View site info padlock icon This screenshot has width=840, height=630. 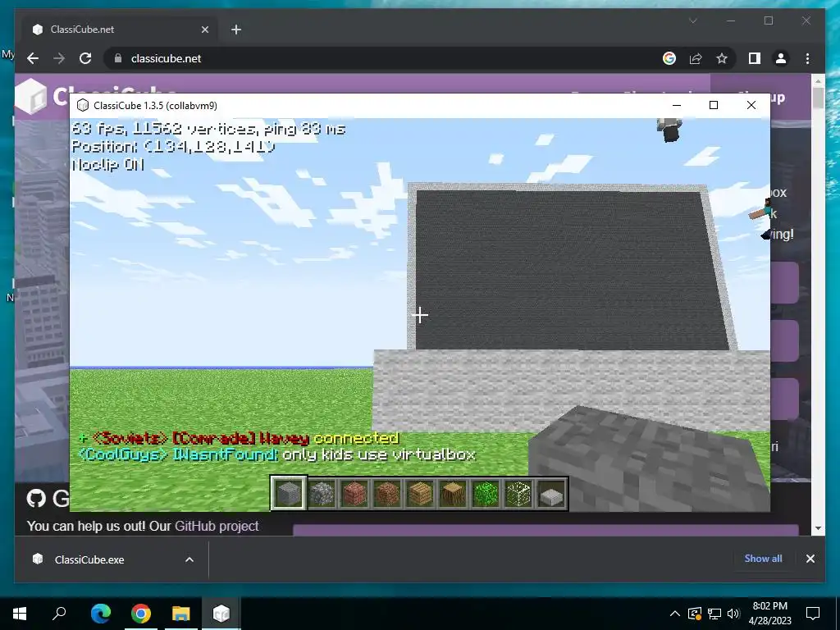[x=118, y=58]
